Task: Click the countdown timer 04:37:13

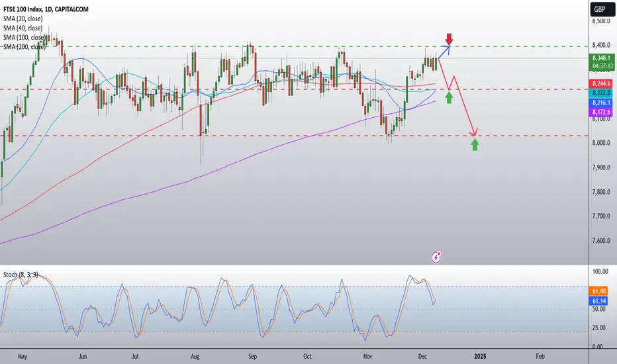Action: [602, 66]
